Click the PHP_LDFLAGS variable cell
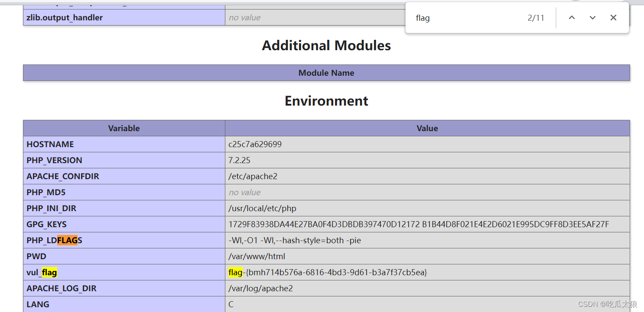This screenshot has width=644, height=312. click(124, 240)
